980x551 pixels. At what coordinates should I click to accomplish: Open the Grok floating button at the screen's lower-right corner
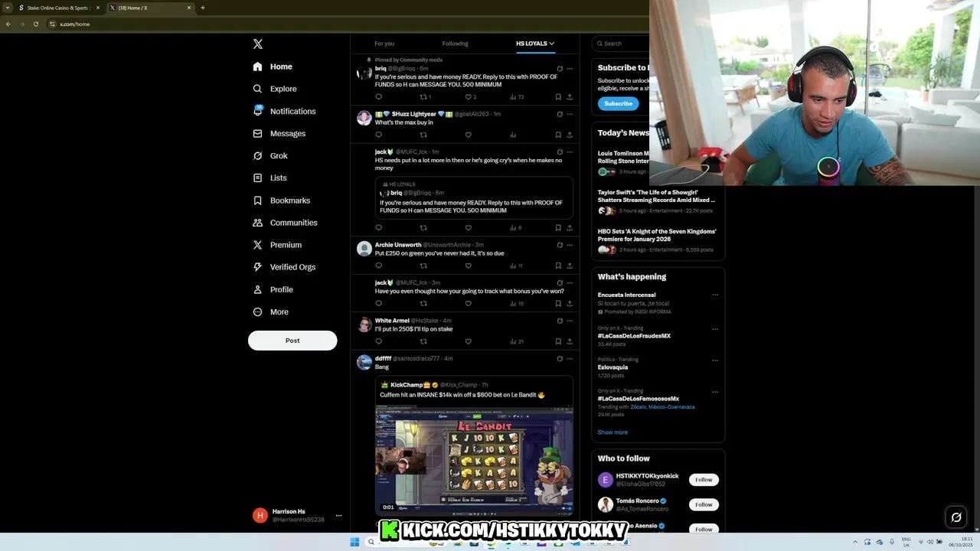tap(956, 517)
